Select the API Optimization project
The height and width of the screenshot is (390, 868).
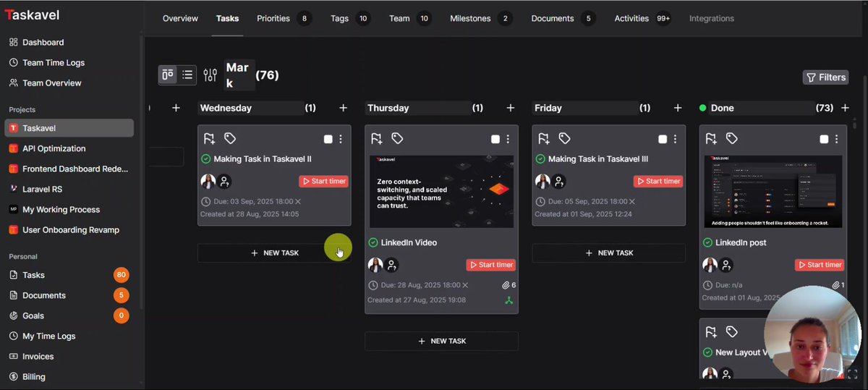54,148
